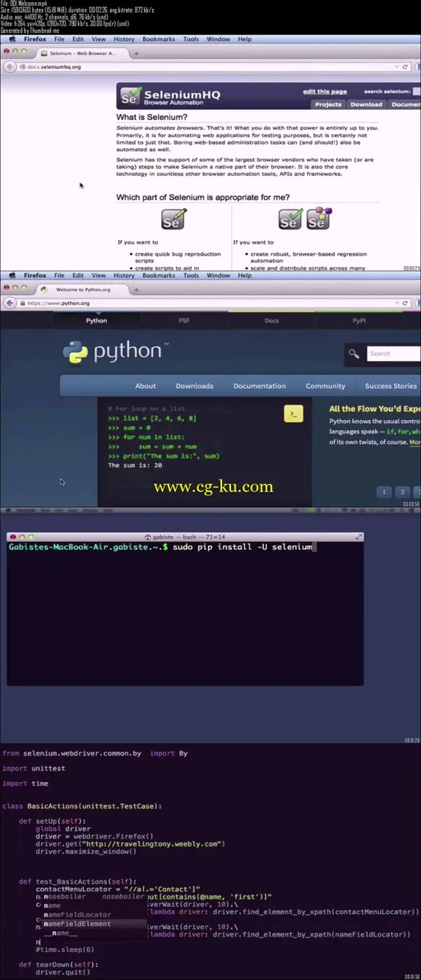
Task: Open the Community navigation item
Action: [326, 386]
